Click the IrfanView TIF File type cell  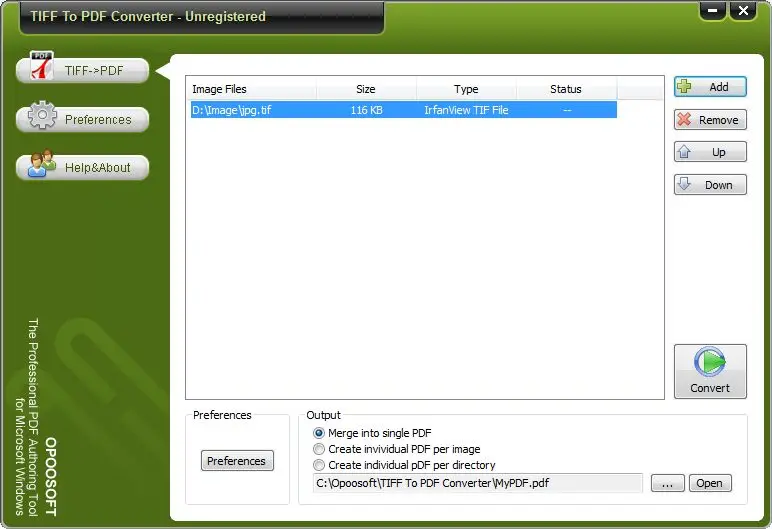click(466, 110)
